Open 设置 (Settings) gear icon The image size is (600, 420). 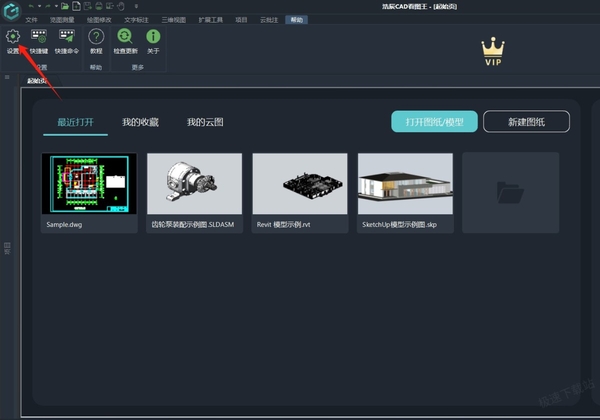pyautogui.click(x=13, y=37)
